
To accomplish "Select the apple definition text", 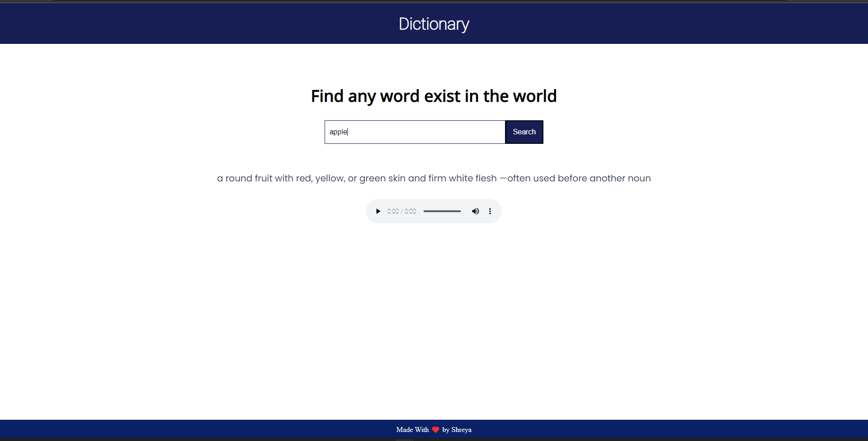I will click(434, 178).
